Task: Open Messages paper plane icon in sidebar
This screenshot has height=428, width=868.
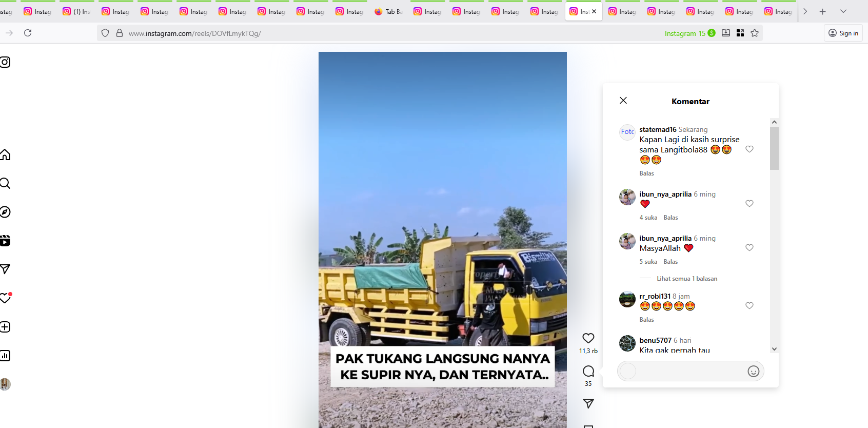Action: coord(5,269)
